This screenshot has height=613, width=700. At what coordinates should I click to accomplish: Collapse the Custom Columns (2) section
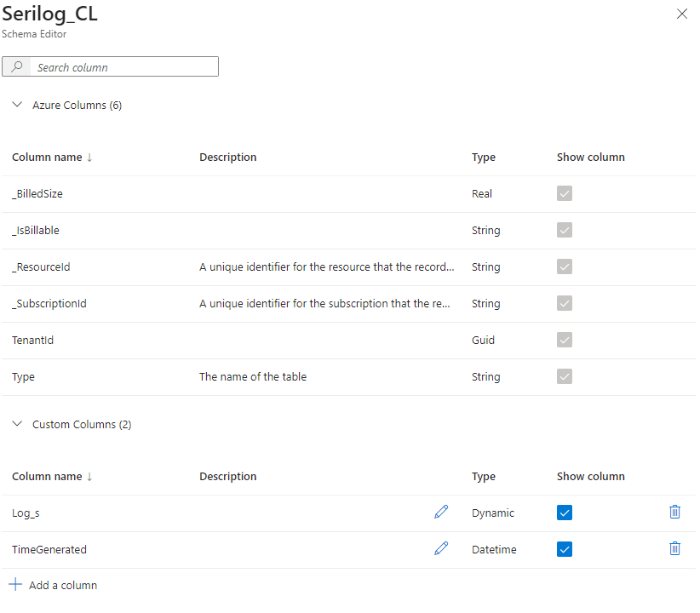click(x=17, y=424)
